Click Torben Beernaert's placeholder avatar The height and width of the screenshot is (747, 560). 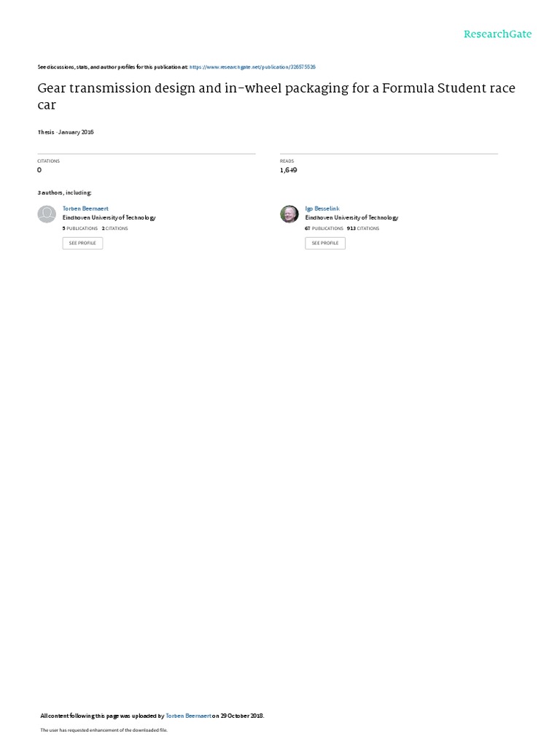47,214
